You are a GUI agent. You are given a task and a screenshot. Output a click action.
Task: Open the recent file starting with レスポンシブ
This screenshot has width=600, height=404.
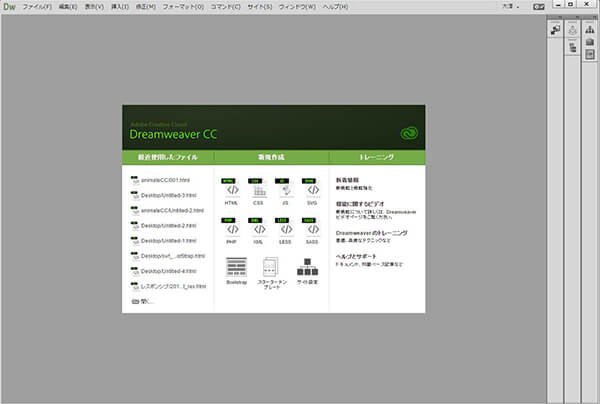pyautogui.click(x=169, y=286)
